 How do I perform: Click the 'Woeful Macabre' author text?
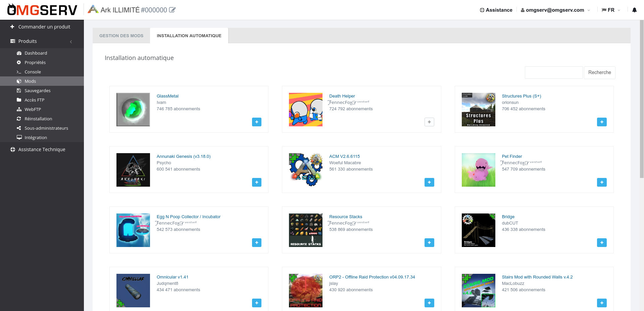(x=345, y=163)
